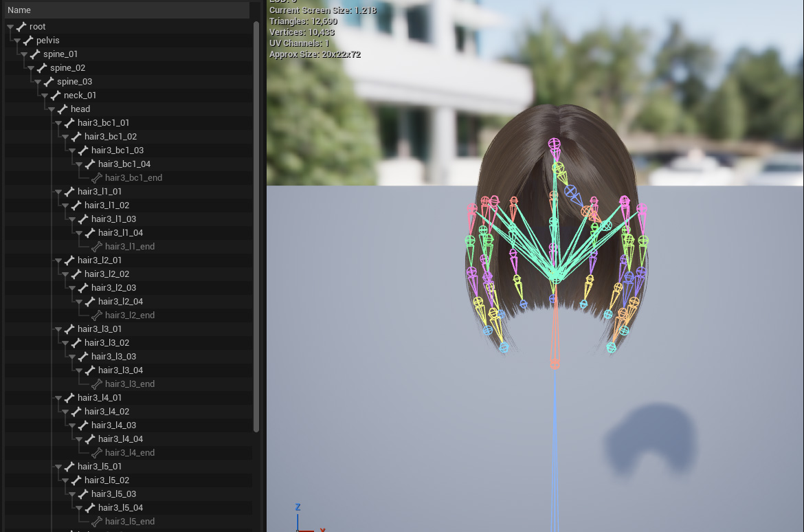Image resolution: width=804 pixels, height=532 pixels.
Task: Collapse the head bone's children
Action: (x=52, y=109)
